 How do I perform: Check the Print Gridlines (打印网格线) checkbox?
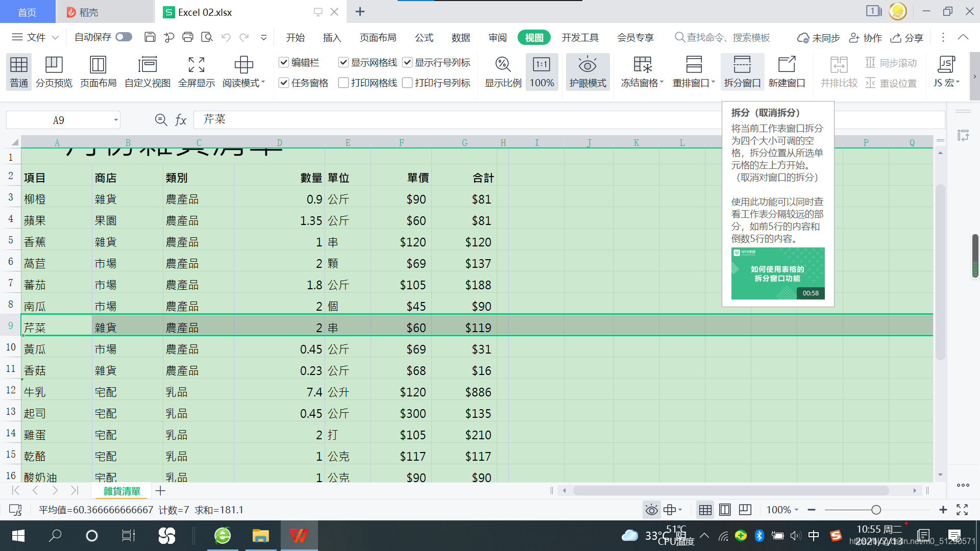(344, 83)
